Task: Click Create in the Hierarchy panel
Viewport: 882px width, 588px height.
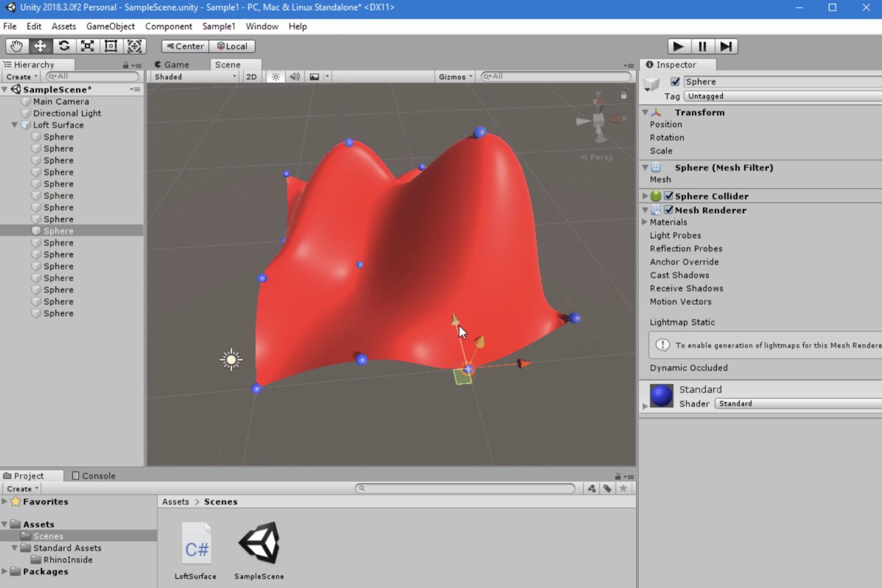Action: pyautogui.click(x=19, y=76)
